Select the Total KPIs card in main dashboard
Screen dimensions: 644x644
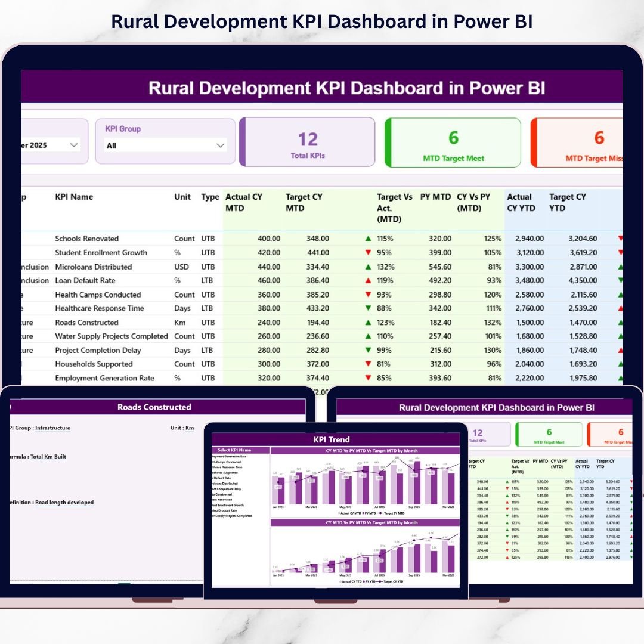tap(308, 143)
